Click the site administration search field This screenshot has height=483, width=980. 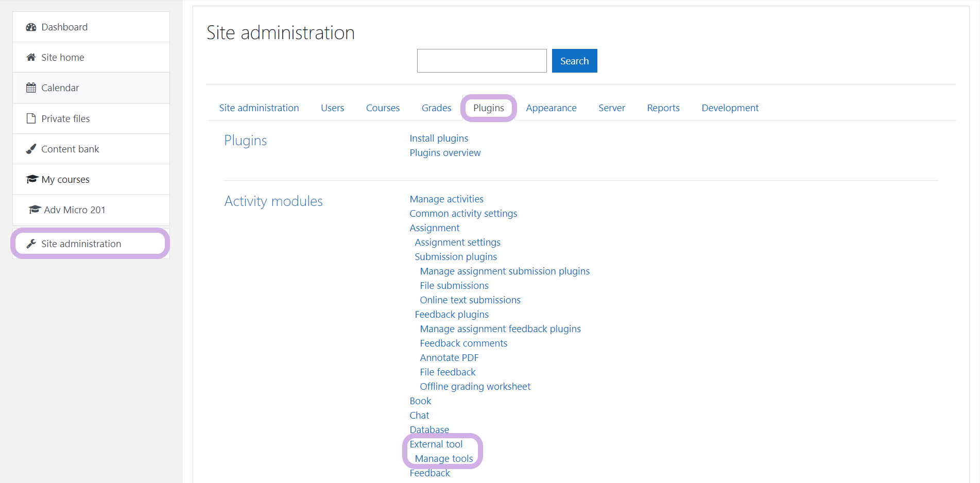482,61
